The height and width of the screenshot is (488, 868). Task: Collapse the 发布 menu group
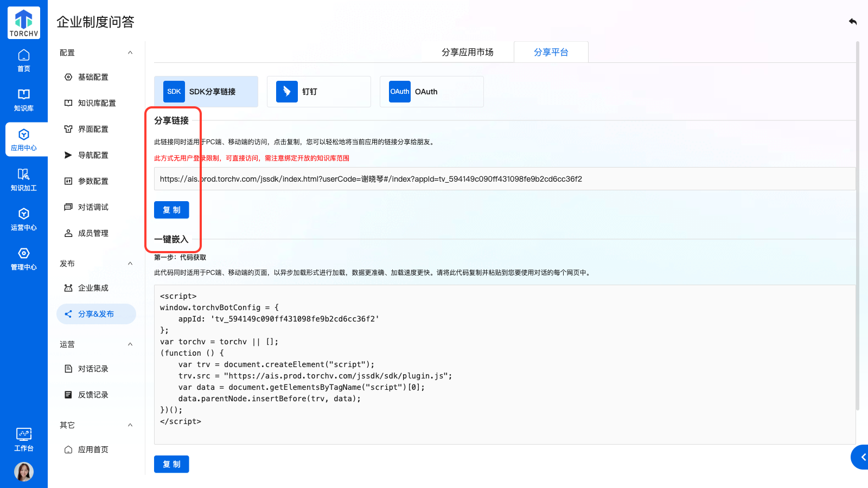click(x=130, y=264)
